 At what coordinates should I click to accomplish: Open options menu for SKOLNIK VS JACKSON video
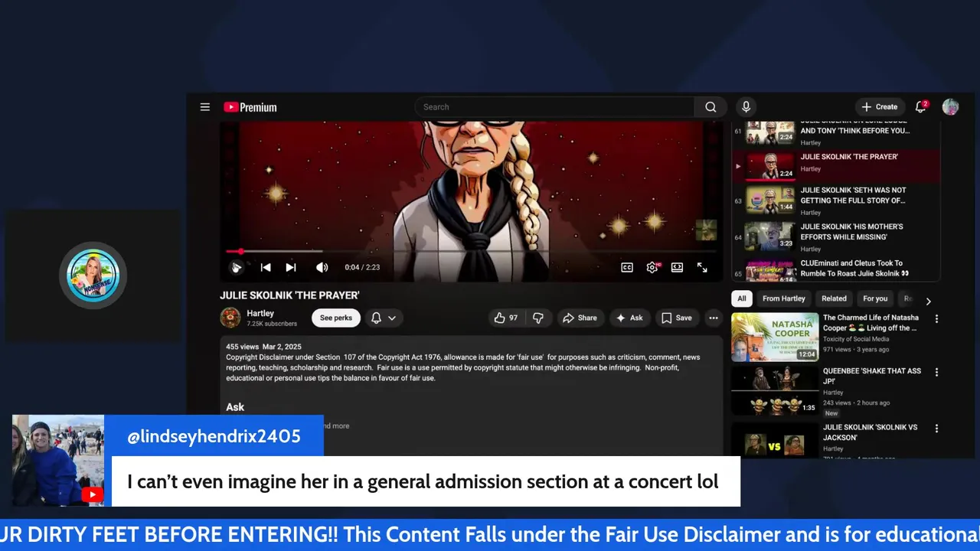tap(936, 429)
